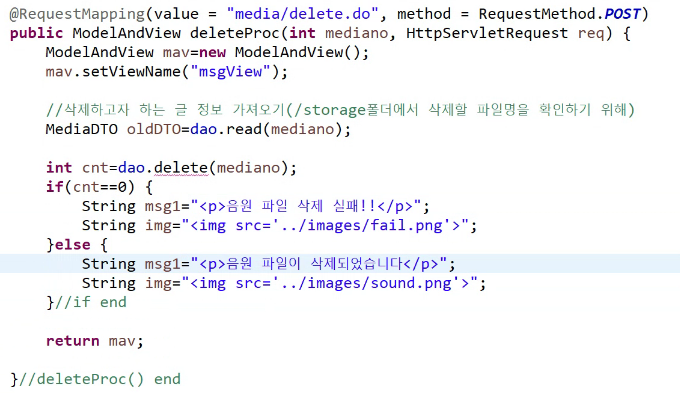Click the else keyword
The height and width of the screenshot is (396, 680).
pos(72,245)
